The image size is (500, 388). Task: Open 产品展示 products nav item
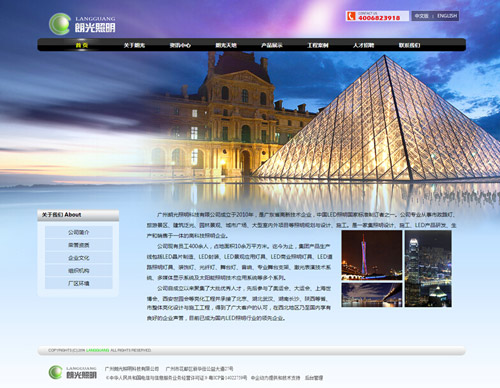(272, 45)
